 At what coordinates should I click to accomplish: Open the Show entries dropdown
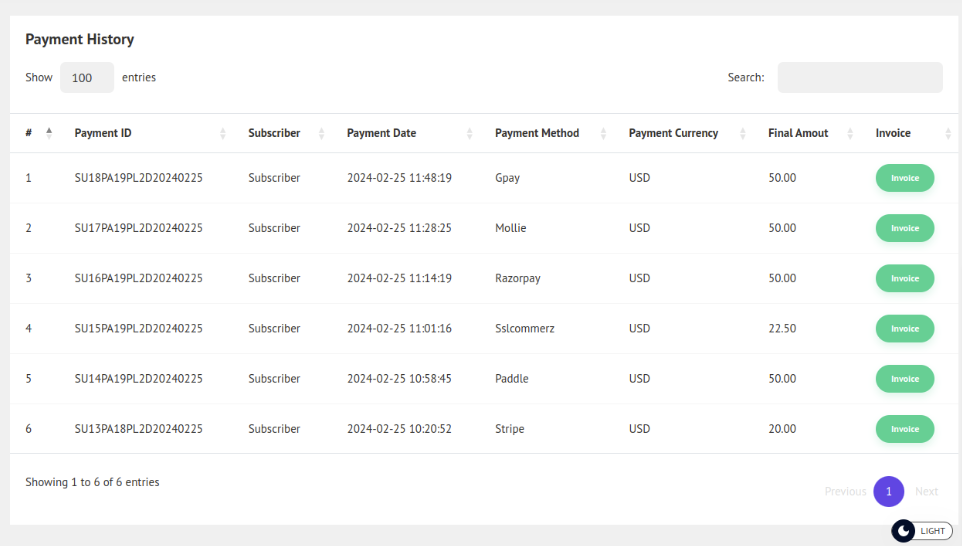point(86,78)
